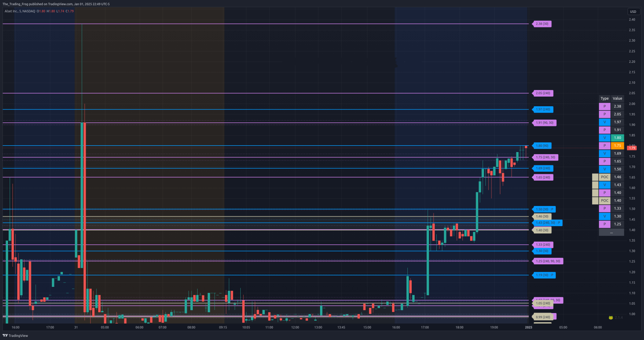Select the 2.38 (30) level label

click(542, 24)
